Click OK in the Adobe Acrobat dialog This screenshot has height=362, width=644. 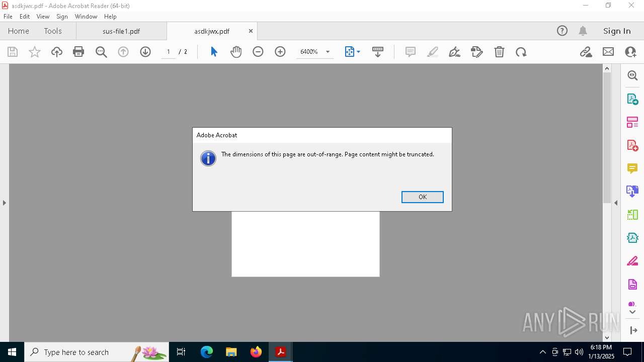422,197
